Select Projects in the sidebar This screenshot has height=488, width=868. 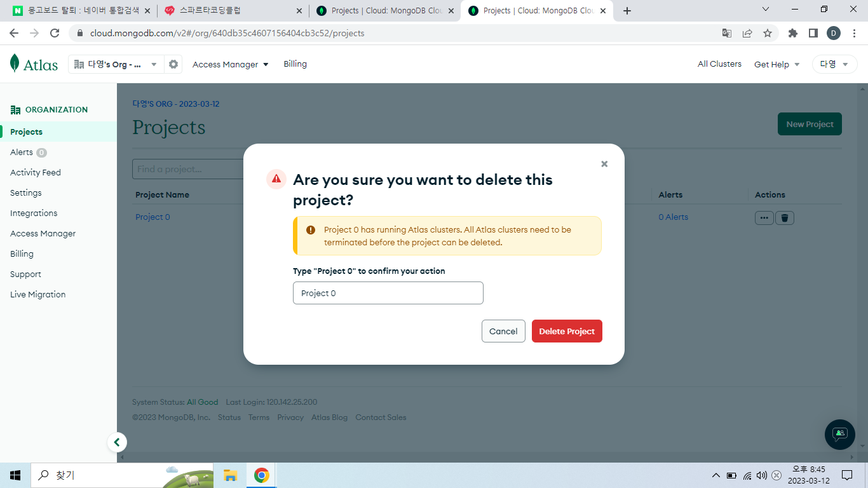pyautogui.click(x=58, y=132)
